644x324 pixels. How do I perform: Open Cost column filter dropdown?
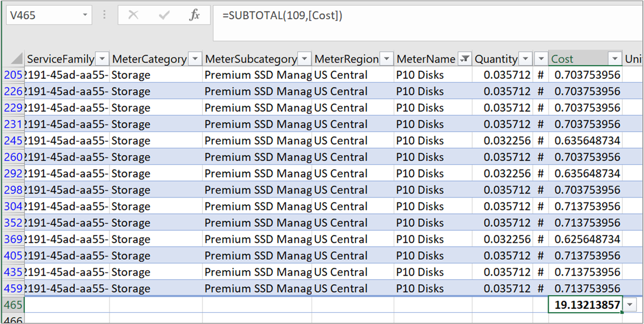[614, 59]
